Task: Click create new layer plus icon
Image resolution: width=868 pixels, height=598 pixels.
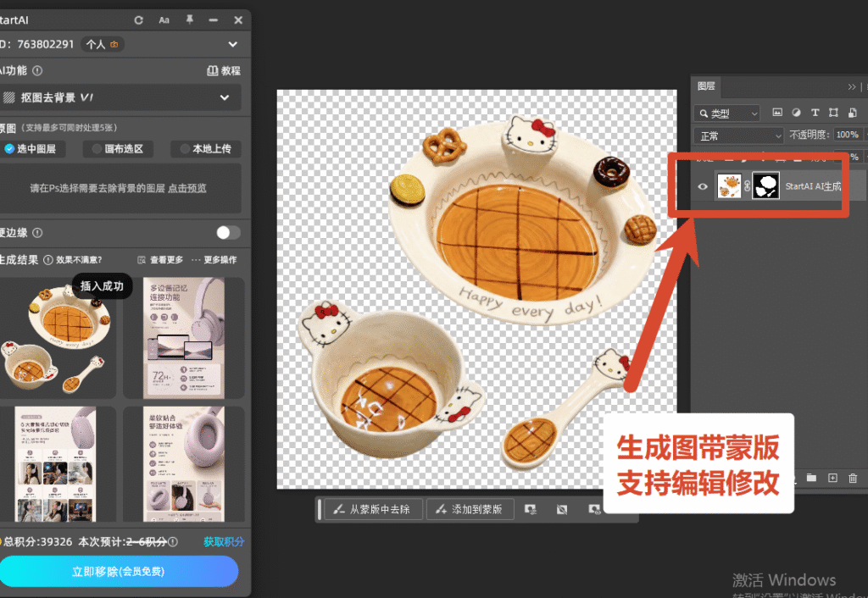Action: (x=832, y=478)
